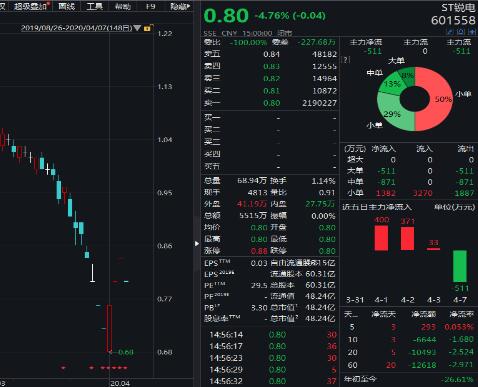Click the 换手 turnover value 1.14%
478x387 pixels.
tap(323, 181)
